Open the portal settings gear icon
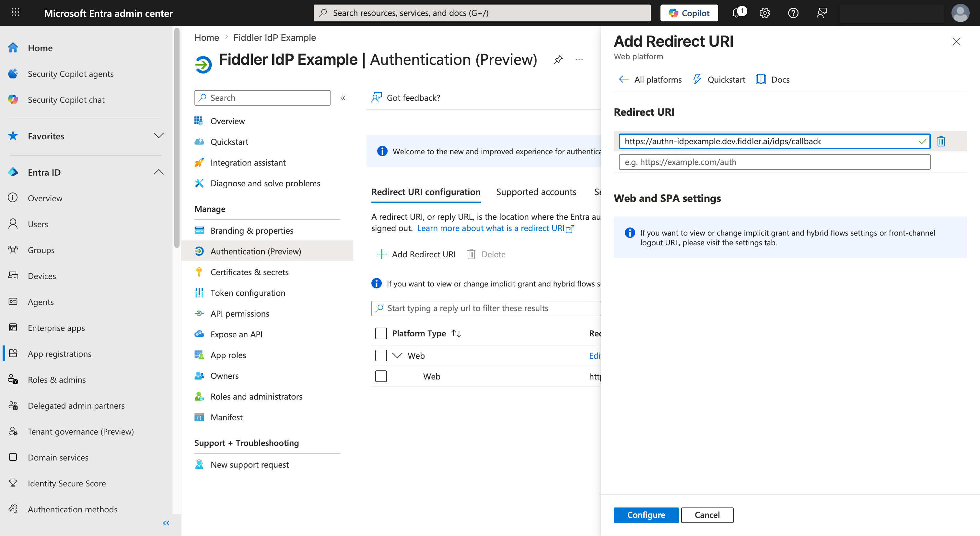 pyautogui.click(x=765, y=13)
